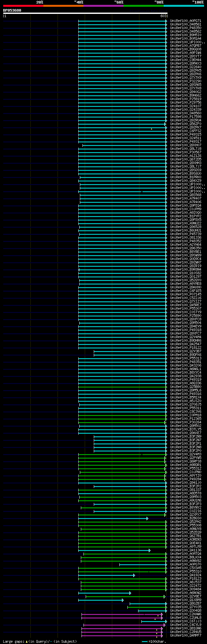Screen dimensions: 207x644
Task: Select label UniRef100_Q2V4M3
Action: [186, 454]
